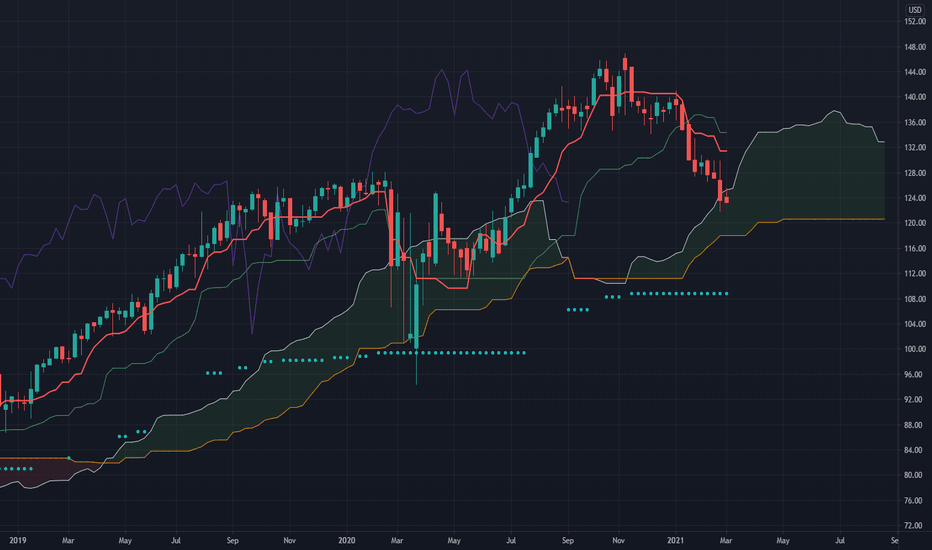Image resolution: width=932 pixels, height=550 pixels.
Task: Click the 132.00 price axis label
Action: 914,147
